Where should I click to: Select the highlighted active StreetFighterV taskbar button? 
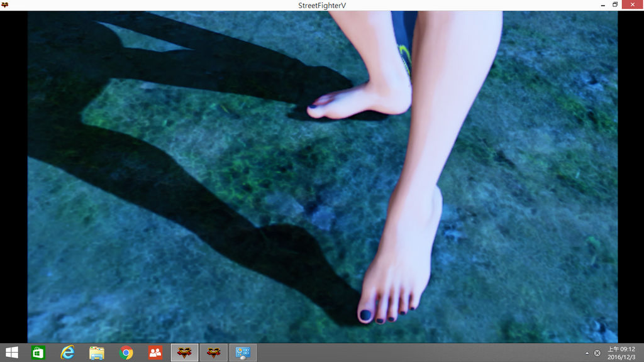click(184, 353)
